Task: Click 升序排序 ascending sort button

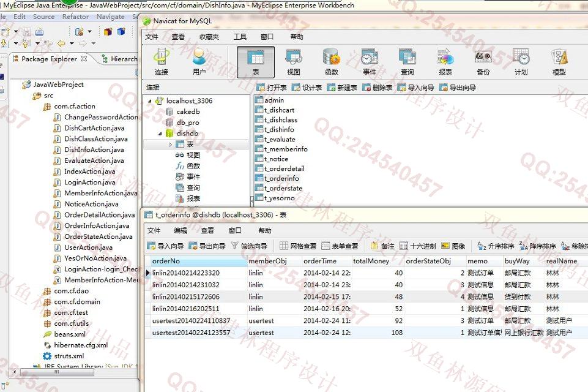Action: (x=496, y=246)
